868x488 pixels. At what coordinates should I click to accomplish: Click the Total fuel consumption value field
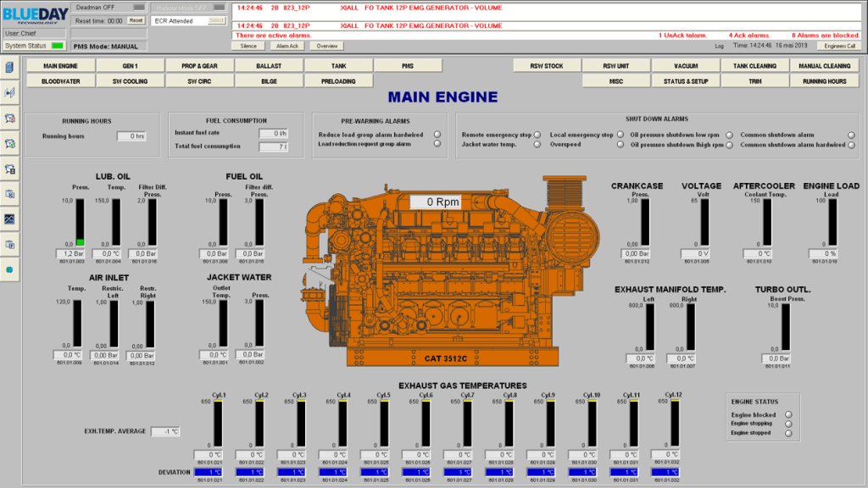tap(274, 147)
